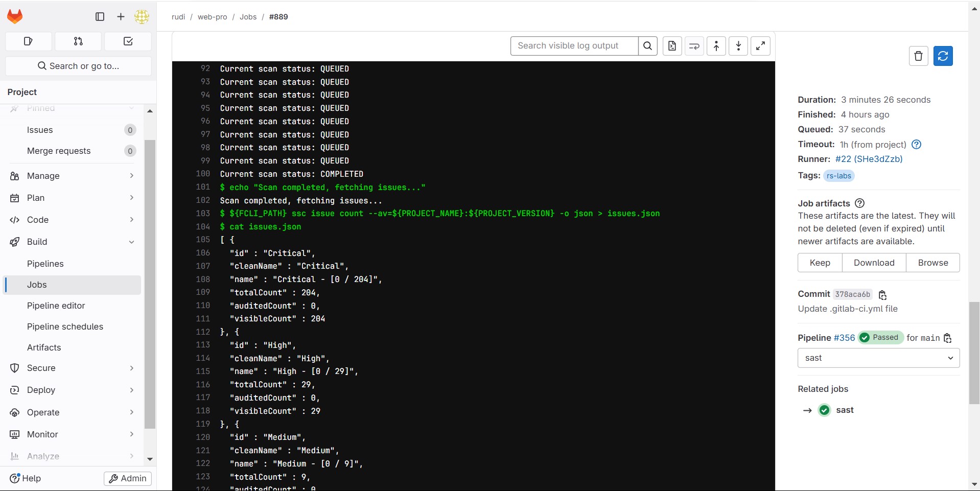Screen dimensions: 980x491
Task: Copy the commit SHA 378aca6b
Action: [x=882, y=295]
